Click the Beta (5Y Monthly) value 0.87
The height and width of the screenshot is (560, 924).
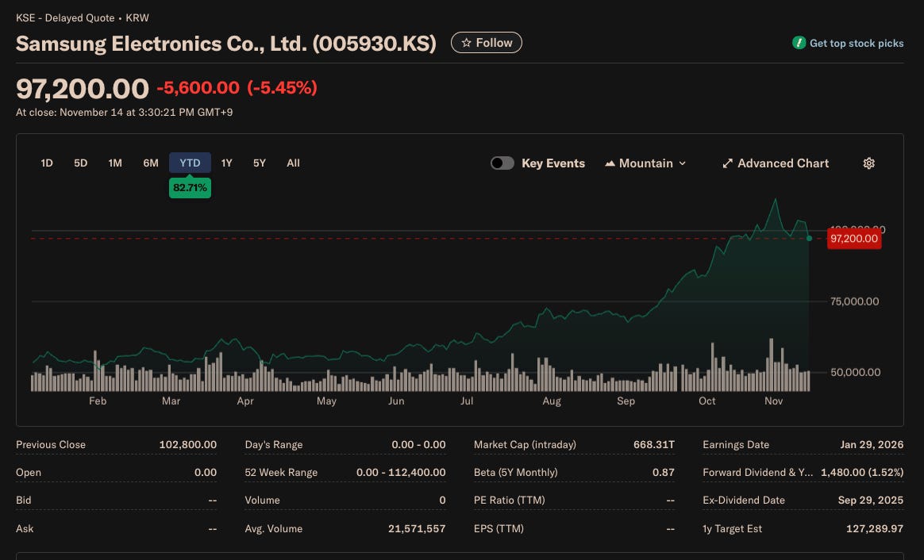[x=663, y=472]
